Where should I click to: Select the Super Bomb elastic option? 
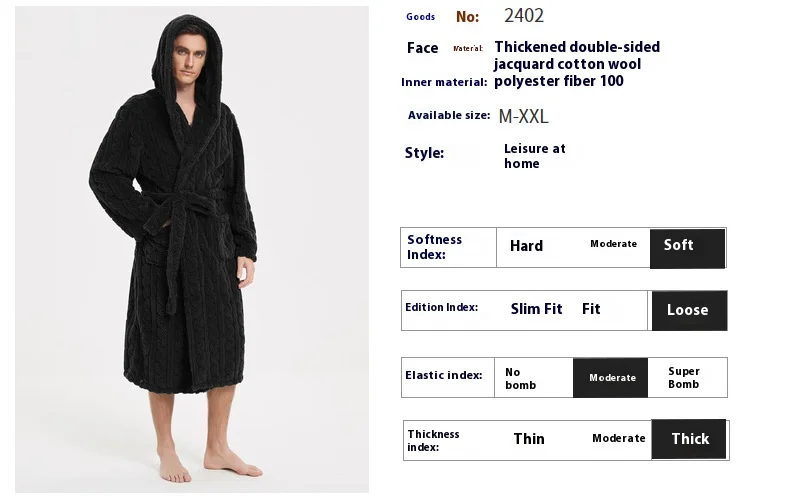684,378
